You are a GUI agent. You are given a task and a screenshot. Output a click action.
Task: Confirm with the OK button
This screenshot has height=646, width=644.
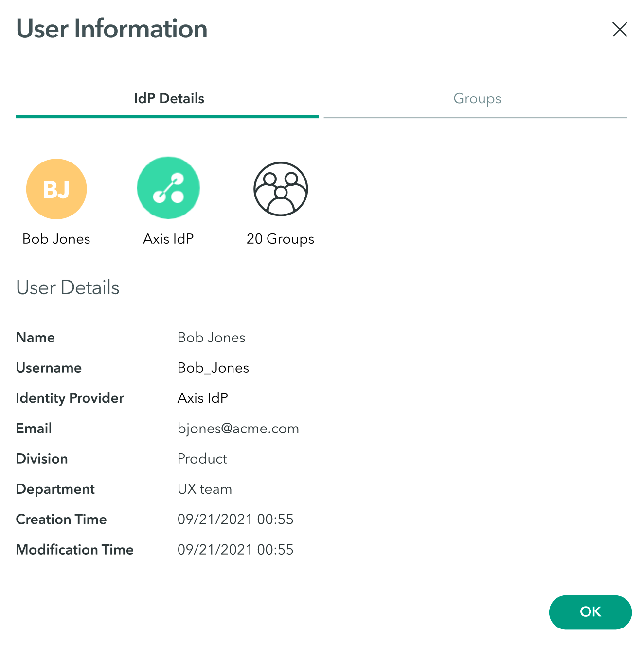(590, 612)
